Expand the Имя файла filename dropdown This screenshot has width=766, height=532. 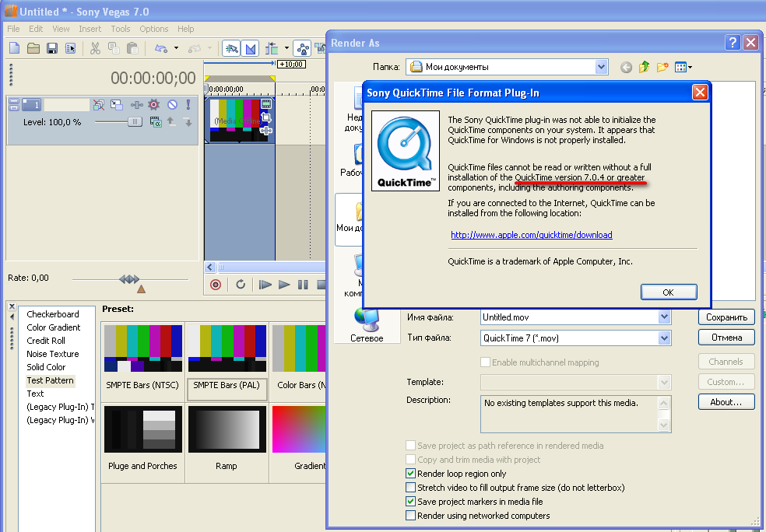click(664, 317)
